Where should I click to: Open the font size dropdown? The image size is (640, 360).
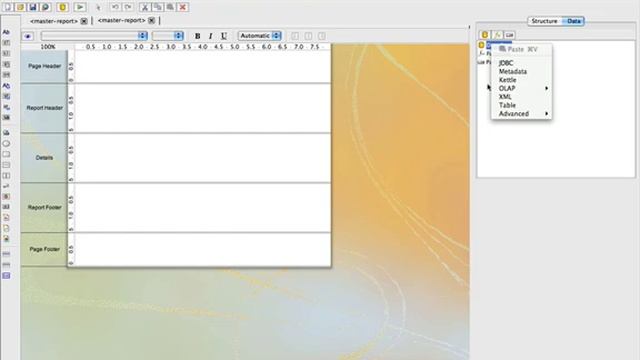168,36
